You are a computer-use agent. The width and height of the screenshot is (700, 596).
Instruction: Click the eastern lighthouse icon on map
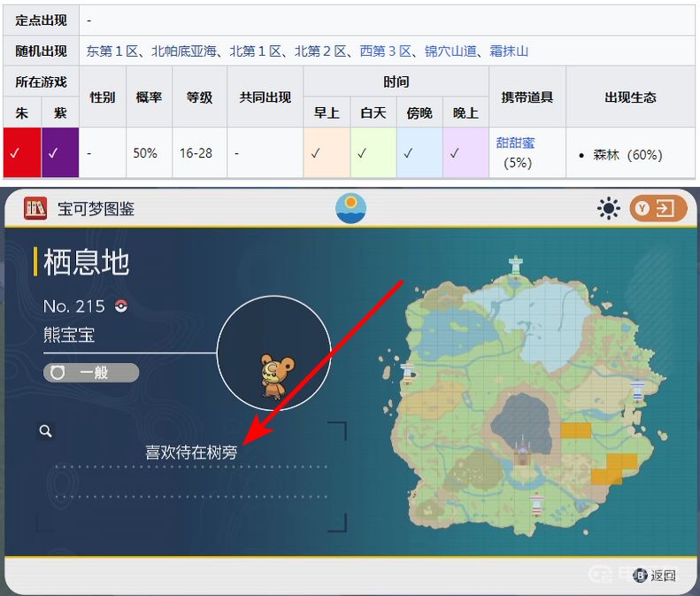tap(637, 390)
